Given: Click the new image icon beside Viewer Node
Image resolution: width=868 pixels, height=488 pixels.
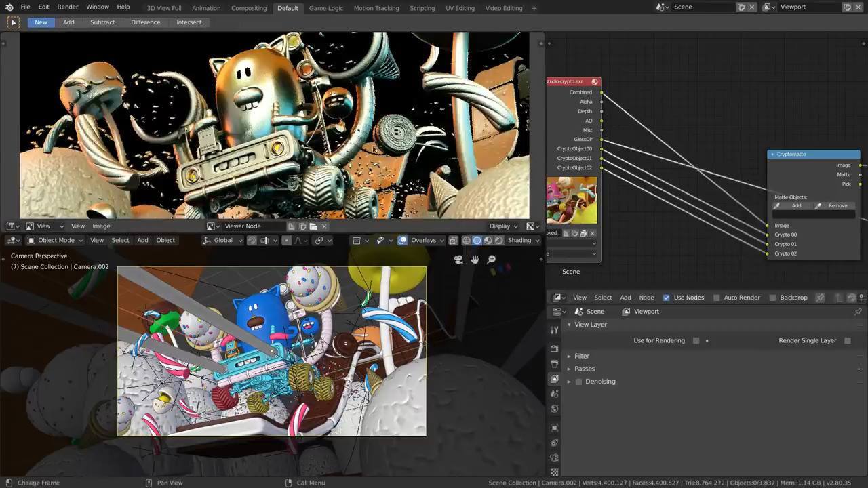Looking at the screenshot, I should pos(302,226).
